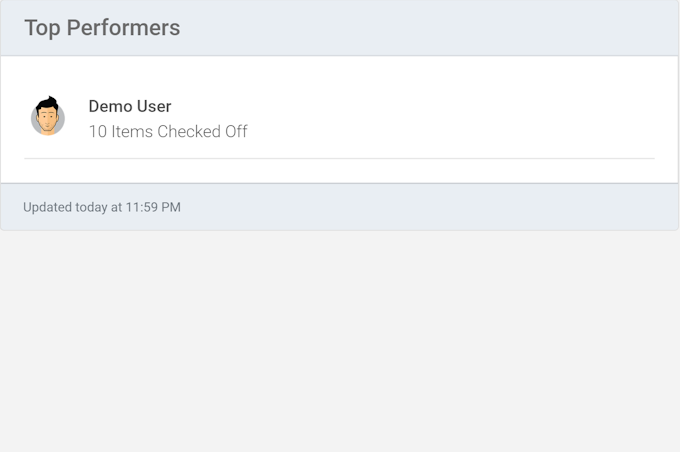Click the word "User" in the name
This screenshot has width=680, height=452.
153,106
